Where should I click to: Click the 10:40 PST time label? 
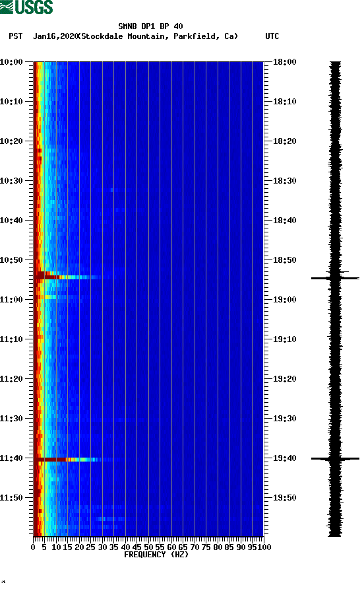coord(12,220)
